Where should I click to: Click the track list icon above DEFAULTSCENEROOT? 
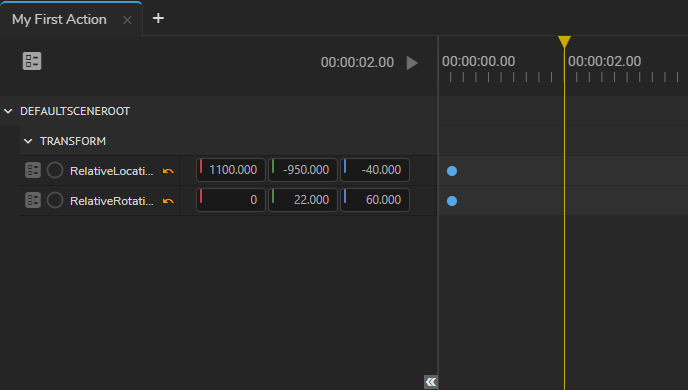32,61
